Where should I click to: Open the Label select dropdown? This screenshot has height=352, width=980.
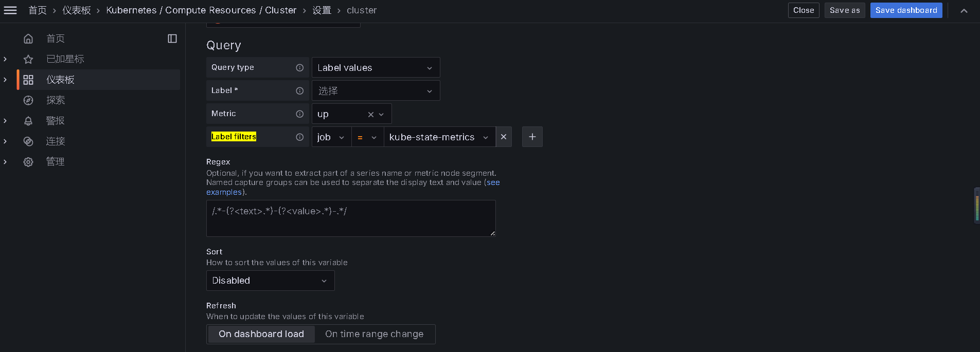(376, 91)
